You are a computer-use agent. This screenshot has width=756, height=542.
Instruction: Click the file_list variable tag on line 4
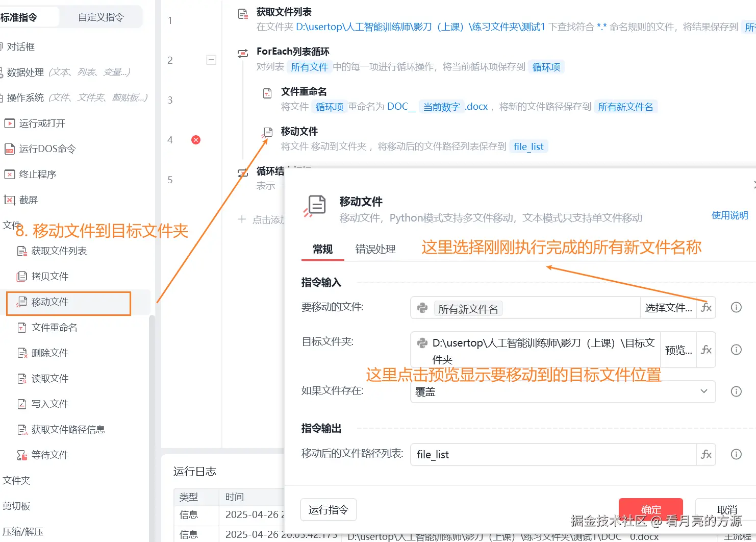(x=528, y=146)
